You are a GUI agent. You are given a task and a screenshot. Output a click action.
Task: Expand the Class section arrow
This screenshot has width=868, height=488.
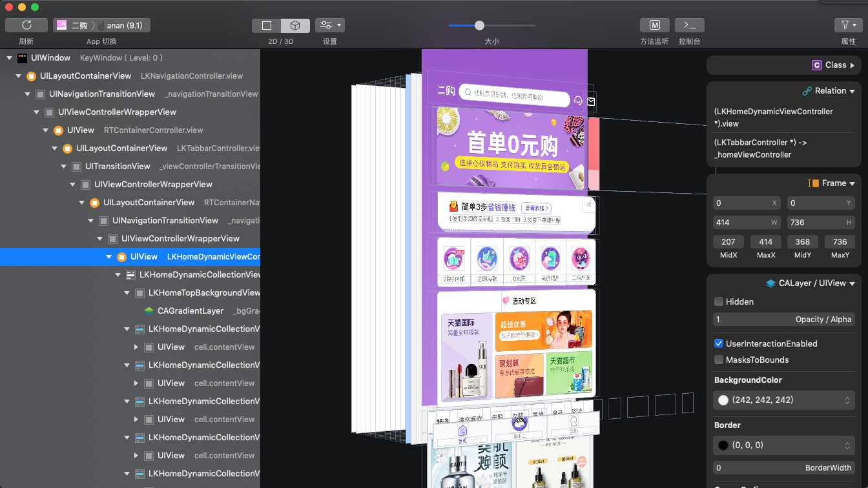click(x=852, y=65)
